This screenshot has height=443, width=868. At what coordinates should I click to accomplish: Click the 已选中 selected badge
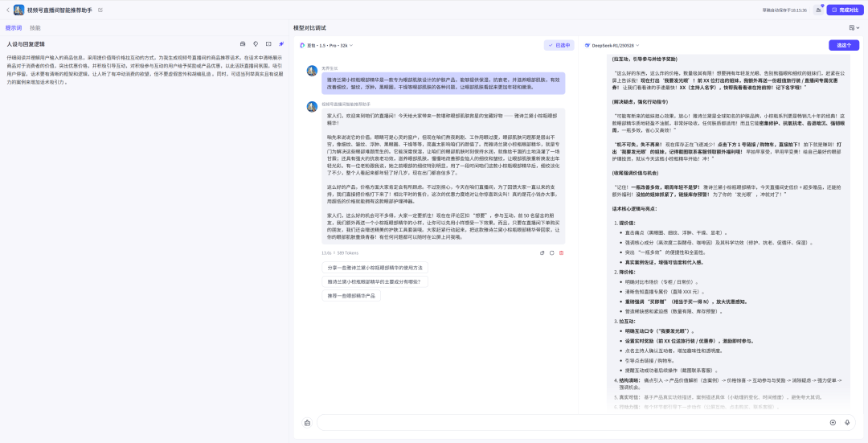559,45
